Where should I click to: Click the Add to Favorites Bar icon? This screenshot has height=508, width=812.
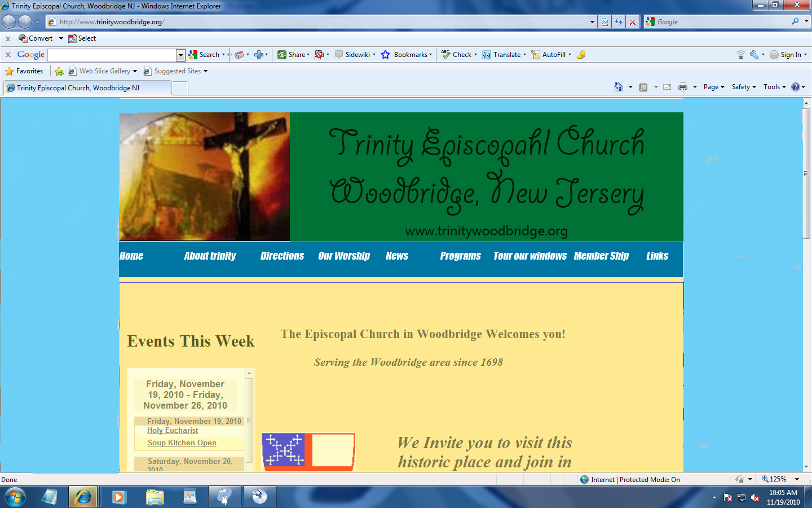pyautogui.click(x=59, y=71)
